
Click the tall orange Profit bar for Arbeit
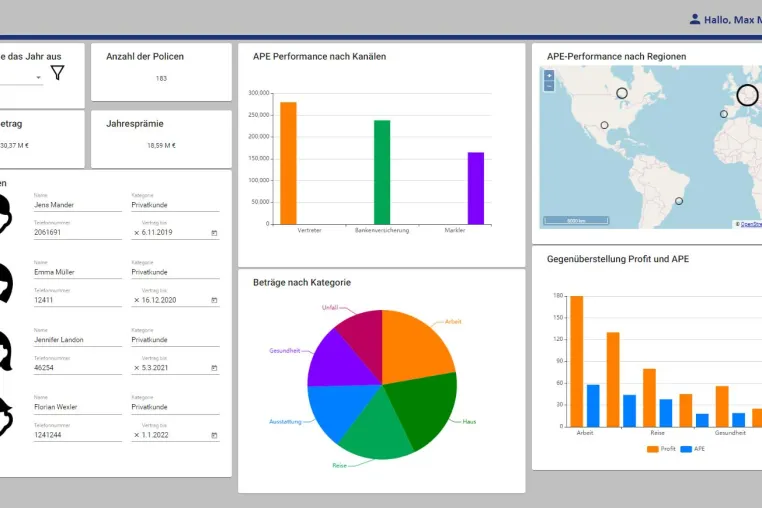[x=577, y=361]
